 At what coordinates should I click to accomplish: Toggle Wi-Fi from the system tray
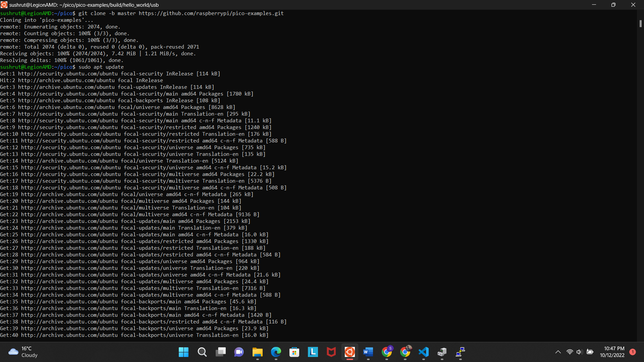pyautogui.click(x=570, y=352)
